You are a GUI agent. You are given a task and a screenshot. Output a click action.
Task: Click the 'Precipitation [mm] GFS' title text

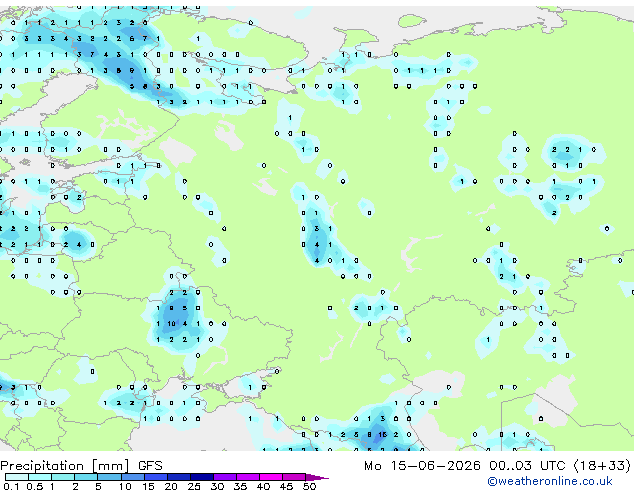tap(81, 466)
